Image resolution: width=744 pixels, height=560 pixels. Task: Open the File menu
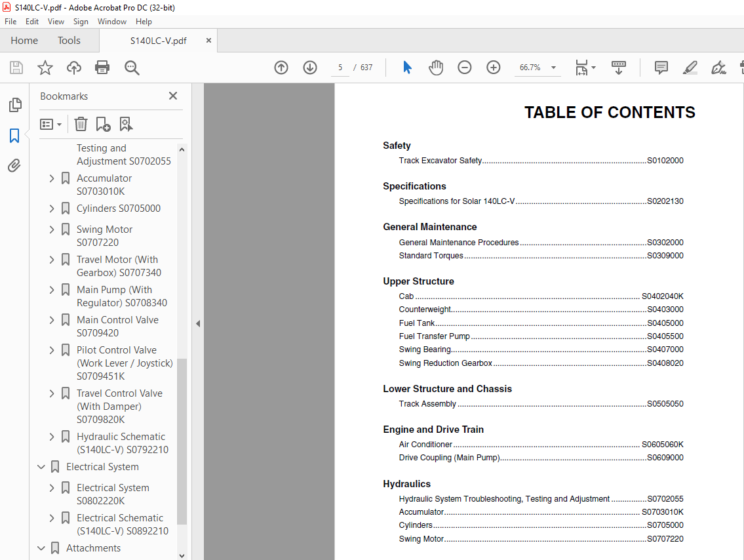10,22
